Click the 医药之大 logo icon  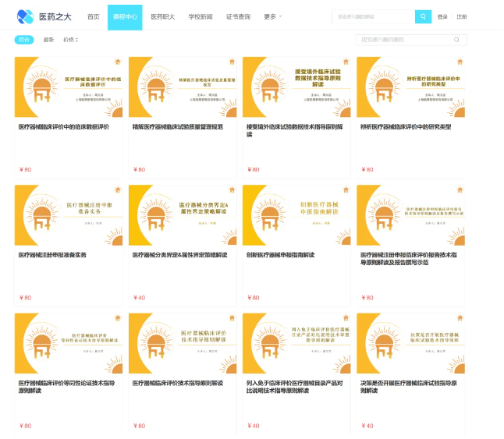pos(25,16)
